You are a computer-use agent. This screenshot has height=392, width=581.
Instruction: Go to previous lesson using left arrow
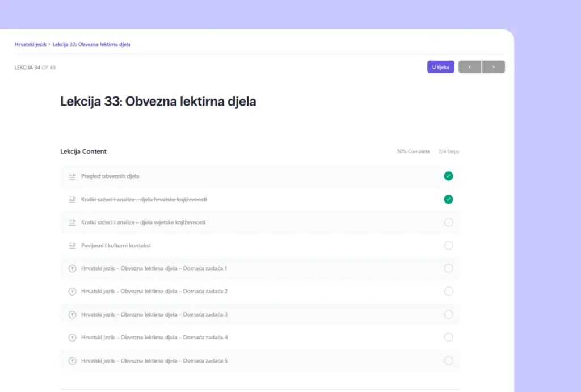click(x=470, y=67)
